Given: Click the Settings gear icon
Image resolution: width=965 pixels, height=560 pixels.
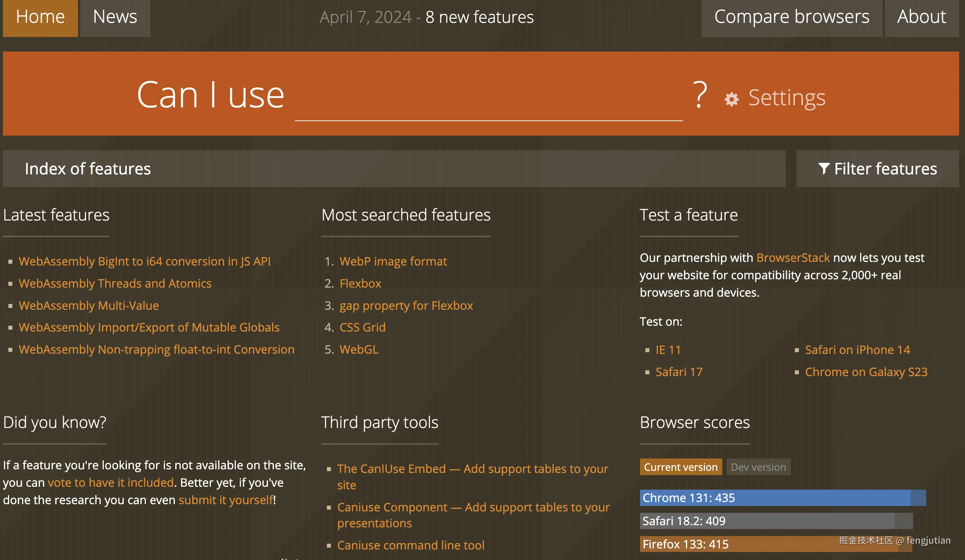Looking at the screenshot, I should (731, 99).
